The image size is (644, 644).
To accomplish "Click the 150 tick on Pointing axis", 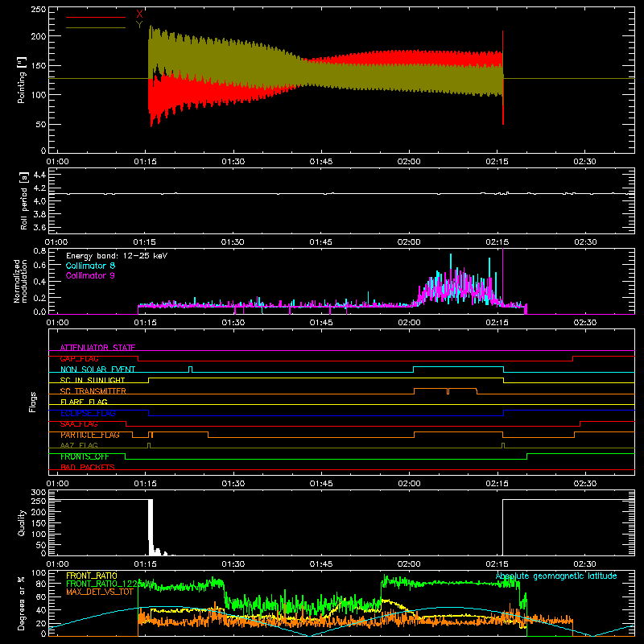I will tap(39, 65).
